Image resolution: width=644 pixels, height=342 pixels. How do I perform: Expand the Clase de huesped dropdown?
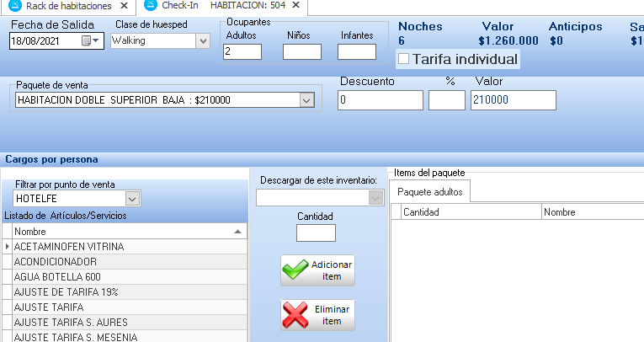(202, 40)
